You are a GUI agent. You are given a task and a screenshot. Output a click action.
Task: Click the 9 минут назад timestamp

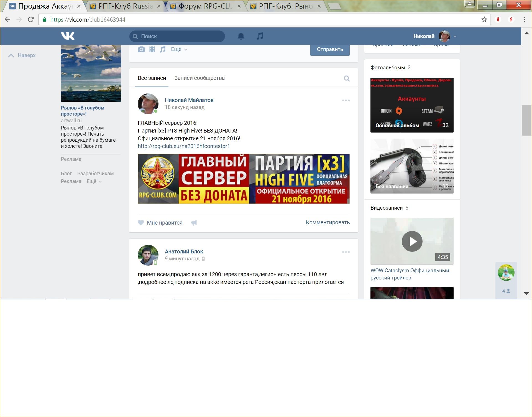coord(182,259)
